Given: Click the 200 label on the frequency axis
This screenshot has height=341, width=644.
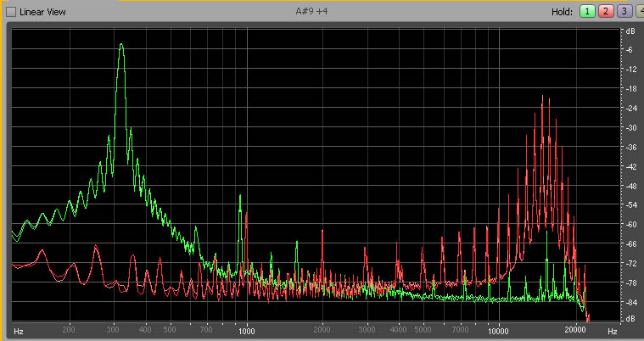Looking at the screenshot, I should click(70, 329).
